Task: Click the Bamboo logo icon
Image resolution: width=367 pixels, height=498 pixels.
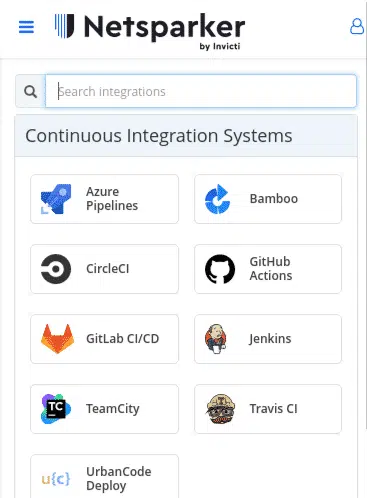Action: coord(217,199)
